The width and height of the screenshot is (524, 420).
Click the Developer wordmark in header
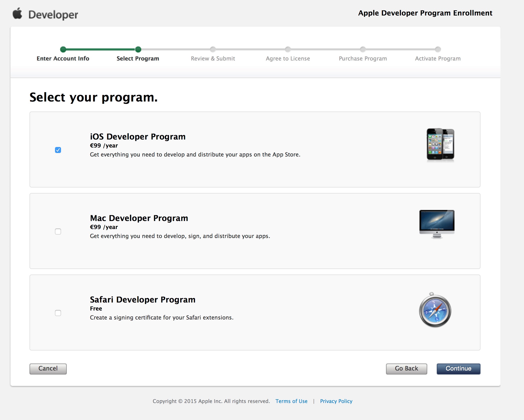53,15
